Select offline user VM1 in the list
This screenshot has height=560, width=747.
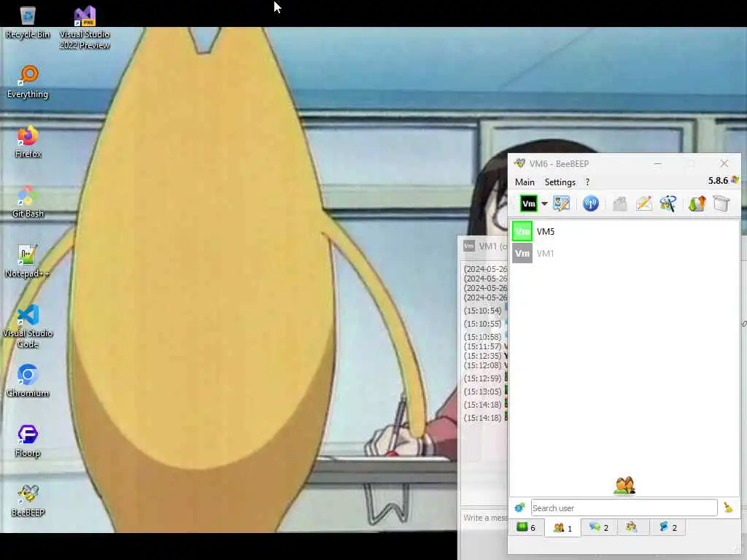pyautogui.click(x=624, y=253)
